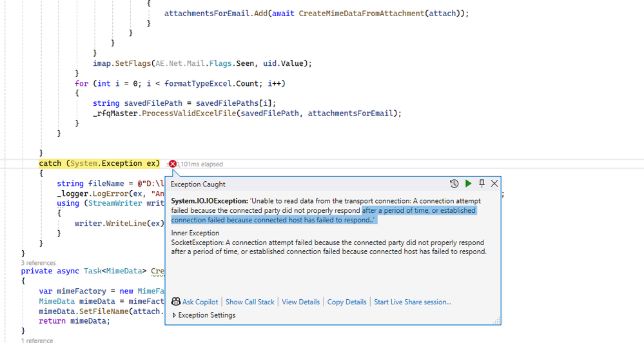Click 'catch (System.Exception ex)' line
The image size is (644, 343).
point(99,164)
